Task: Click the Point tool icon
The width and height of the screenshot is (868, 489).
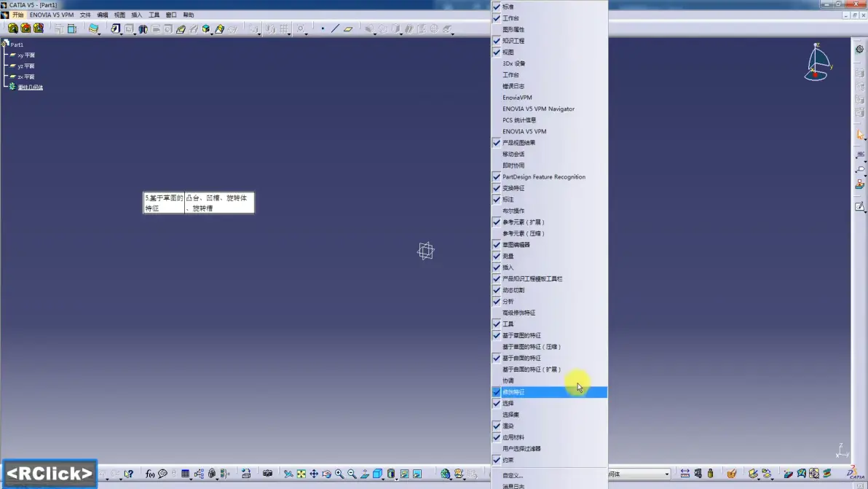Action: pos(323,29)
